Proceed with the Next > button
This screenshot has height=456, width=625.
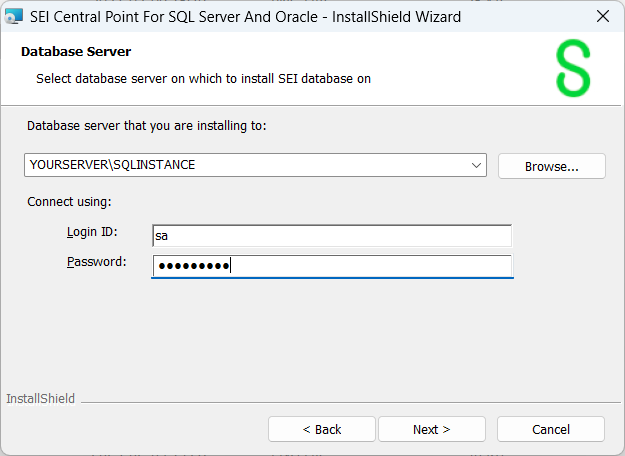click(431, 429)
